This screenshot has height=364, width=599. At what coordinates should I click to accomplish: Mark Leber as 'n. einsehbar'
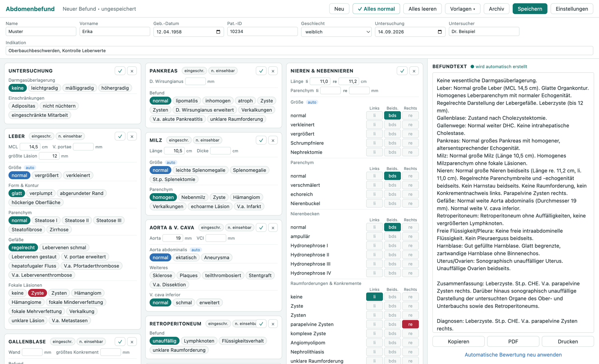tap(70, 136)
